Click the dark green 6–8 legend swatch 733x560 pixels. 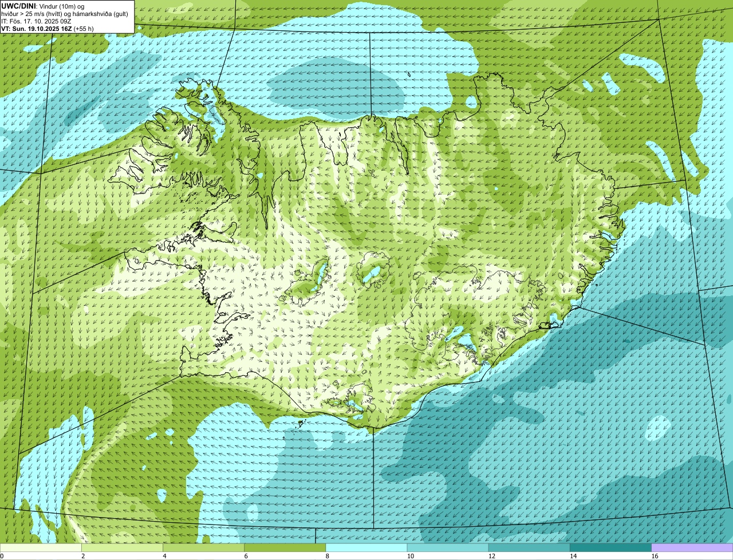285,548
